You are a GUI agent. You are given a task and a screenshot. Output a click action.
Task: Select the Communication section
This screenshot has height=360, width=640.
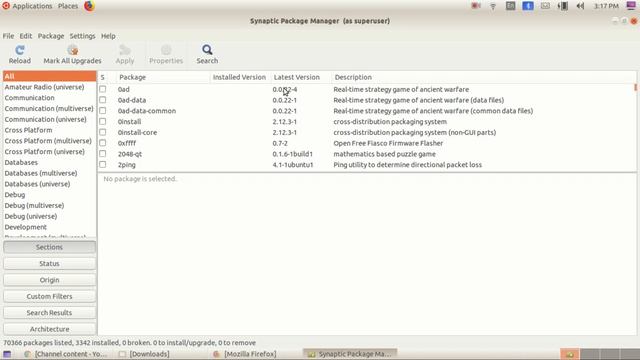[x=29, y=98]
